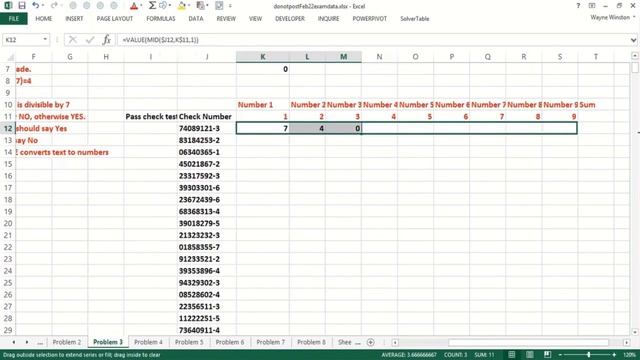Switch to Page Break Preview icon
640x360 pixels.
547,355
